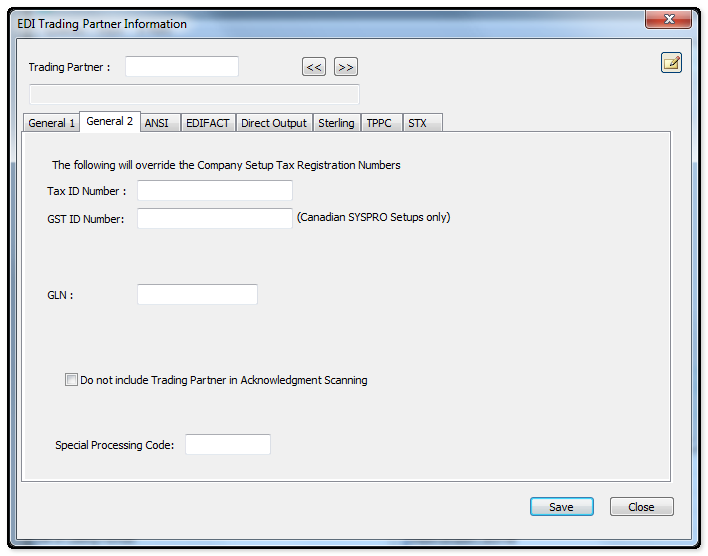Click the Trading Partner input field

[181, 67]
